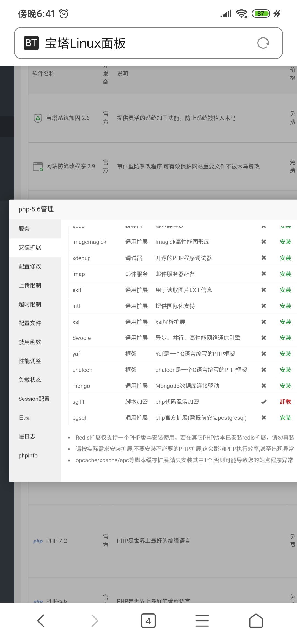This screenshot has height=644, width=297.
Task: Open the 日志 sidebar tab
Action: tap(35, 418)
